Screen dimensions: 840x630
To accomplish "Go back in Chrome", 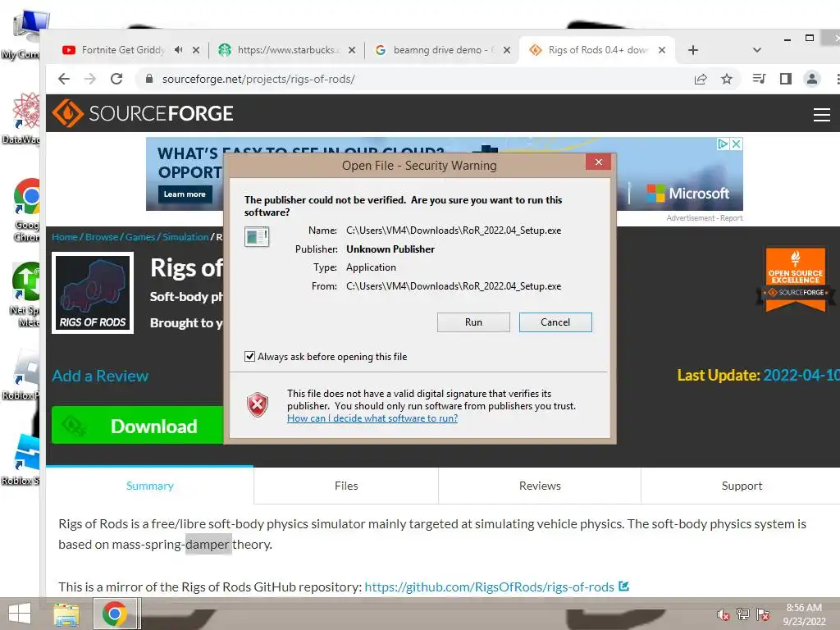I will click(64, 80).
